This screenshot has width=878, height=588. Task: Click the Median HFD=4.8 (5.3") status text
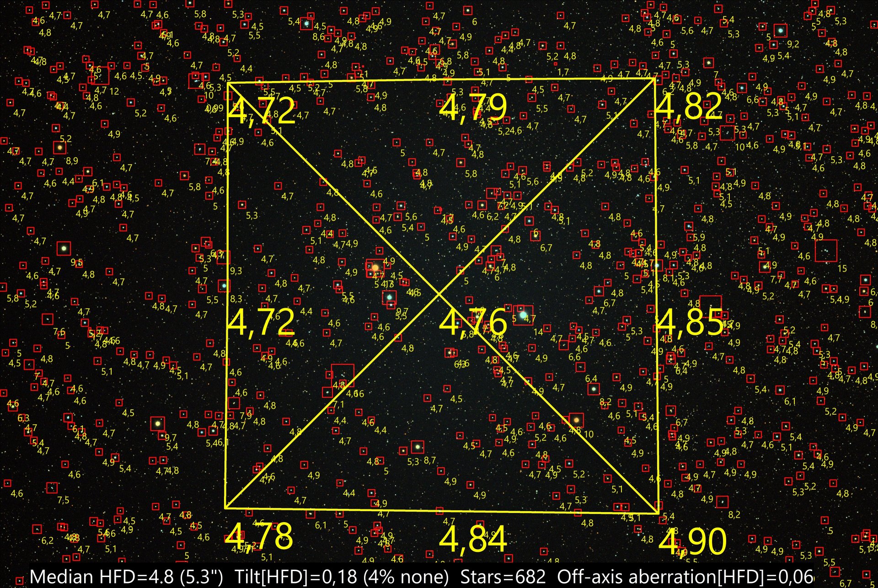(x=126, y=577)
